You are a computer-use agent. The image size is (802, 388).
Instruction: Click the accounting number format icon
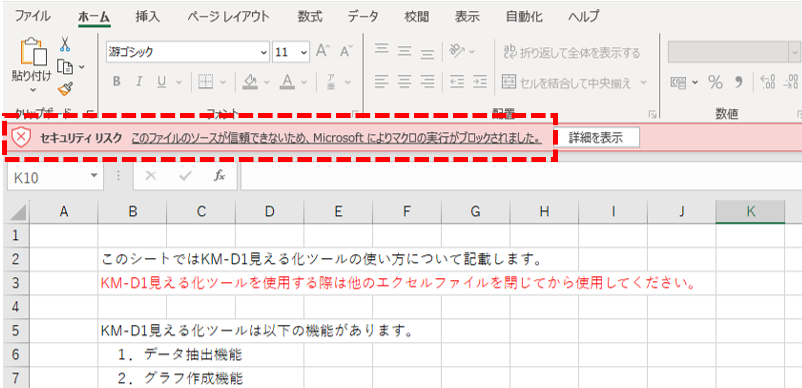coord(679,82)
